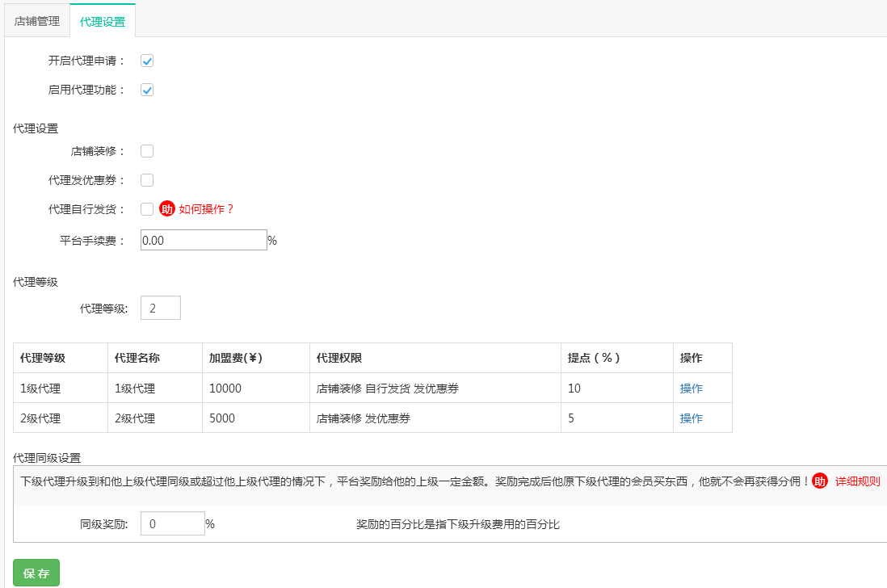887x588 pixels.
Task: Check the 代理自行发货 option
Action: [146, 208]
